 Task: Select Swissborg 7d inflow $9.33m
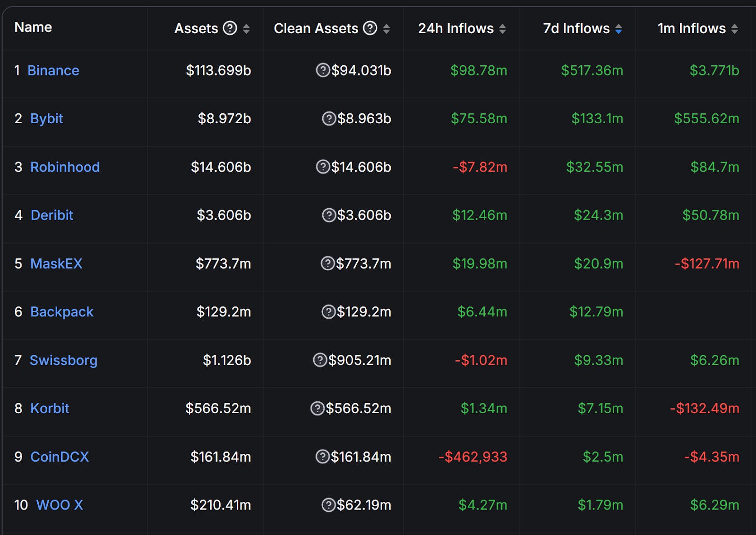(x=599, y=360)
